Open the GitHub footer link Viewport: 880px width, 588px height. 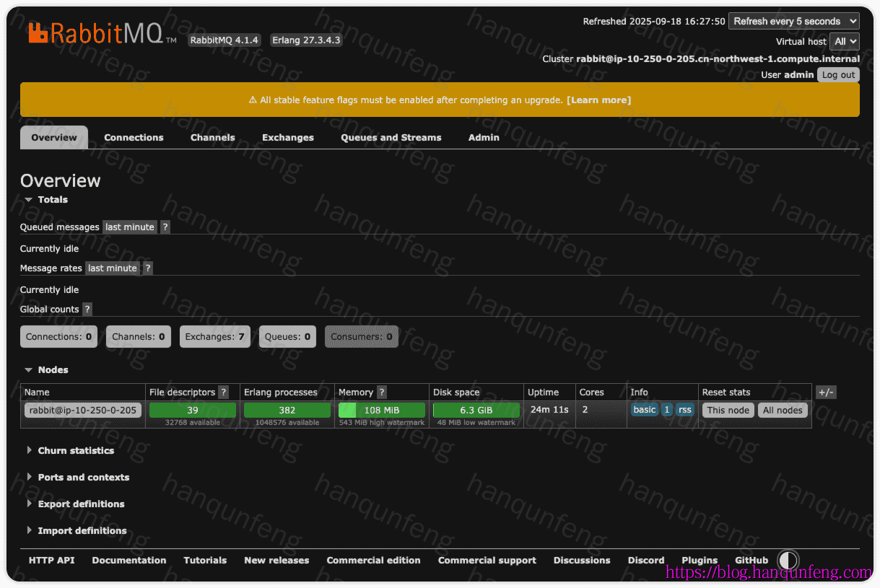(752, 560)
